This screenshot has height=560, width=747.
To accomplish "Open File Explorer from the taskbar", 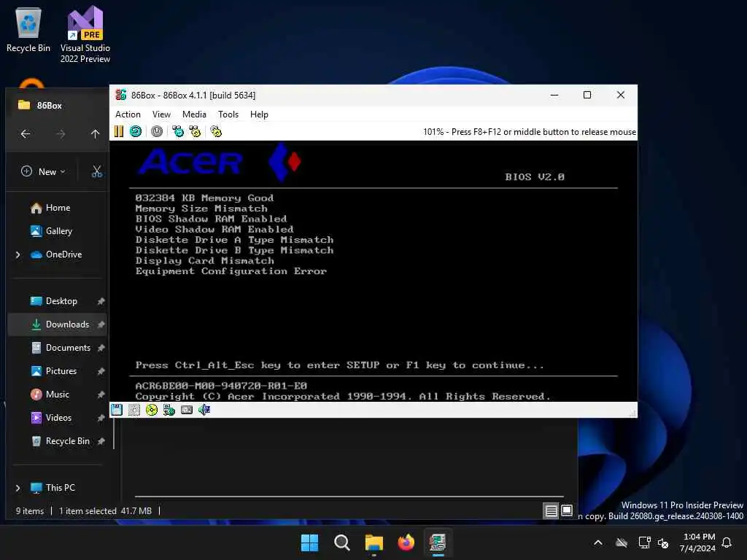I will [x=374, y=542].
